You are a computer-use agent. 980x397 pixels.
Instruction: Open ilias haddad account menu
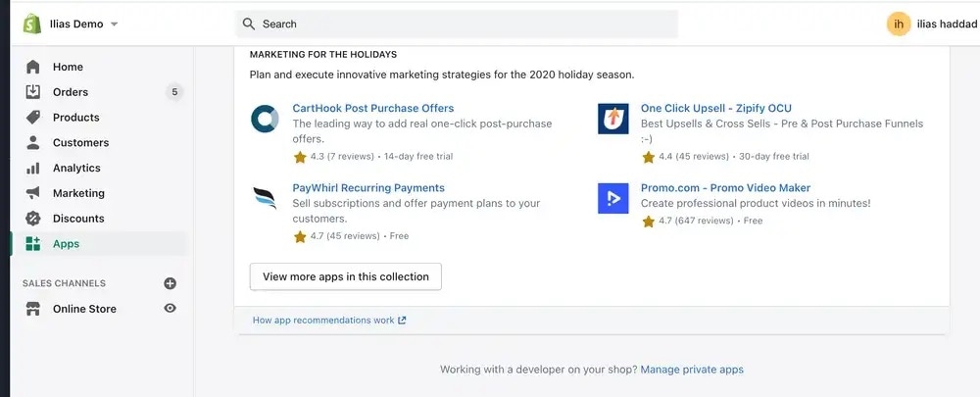click(x=947, y=24)
